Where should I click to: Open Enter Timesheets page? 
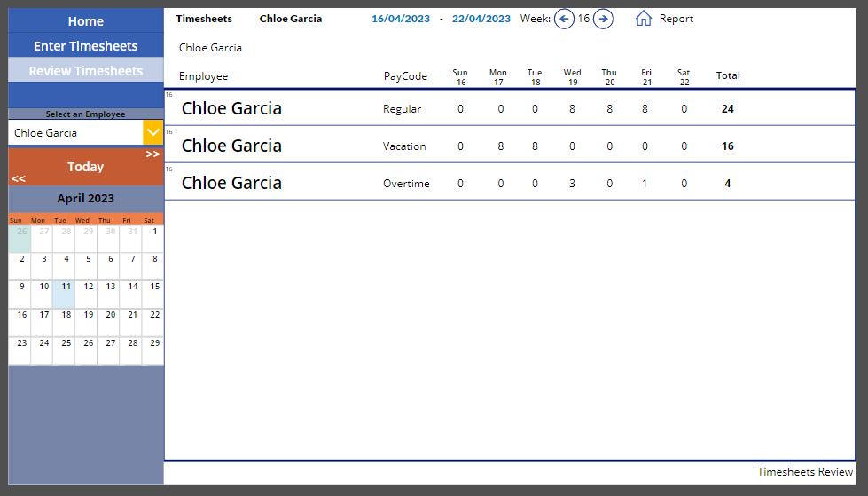(86, 46)
